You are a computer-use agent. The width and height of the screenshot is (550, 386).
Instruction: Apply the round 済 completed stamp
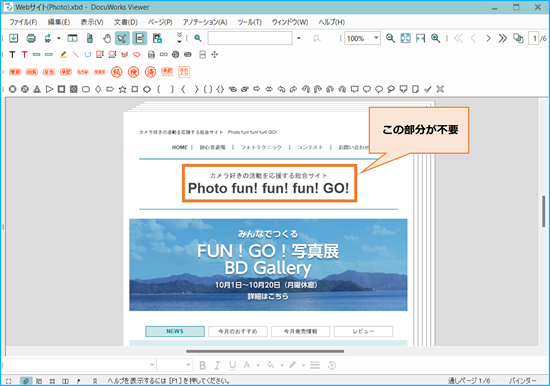click(150, 72)
